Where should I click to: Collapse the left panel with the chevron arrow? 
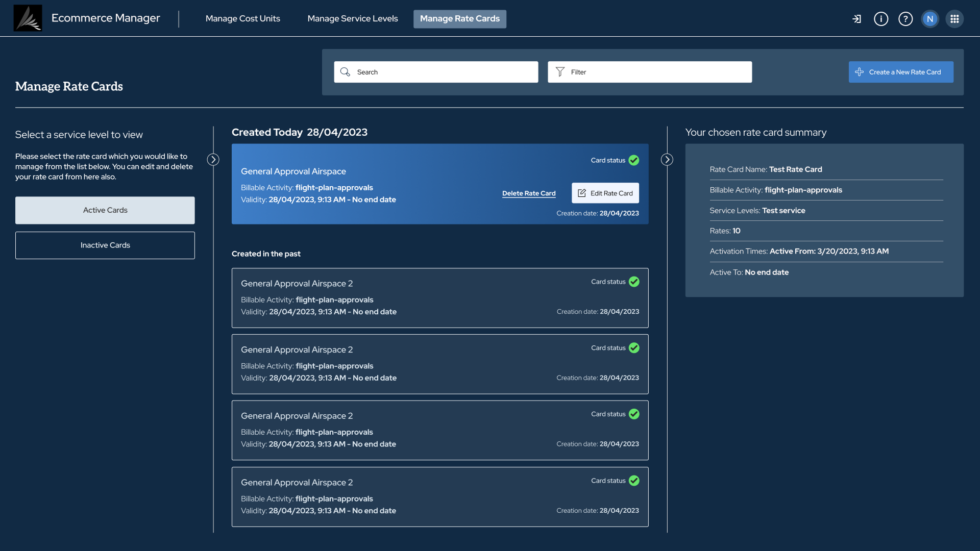(213, 160)
